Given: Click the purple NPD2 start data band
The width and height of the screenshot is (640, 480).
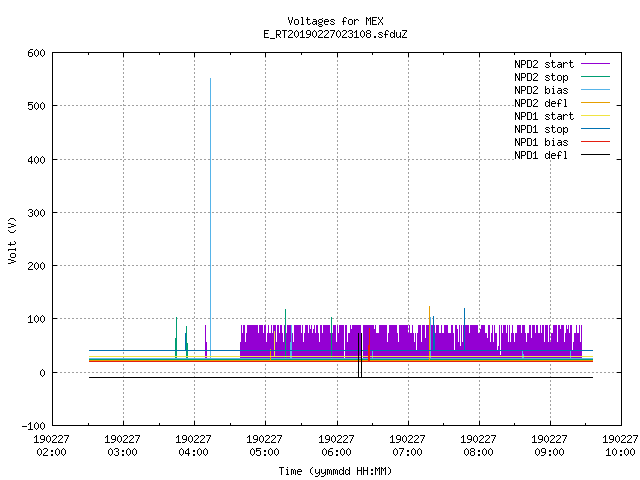Looking at the screenshot, I should click(411, 341).
